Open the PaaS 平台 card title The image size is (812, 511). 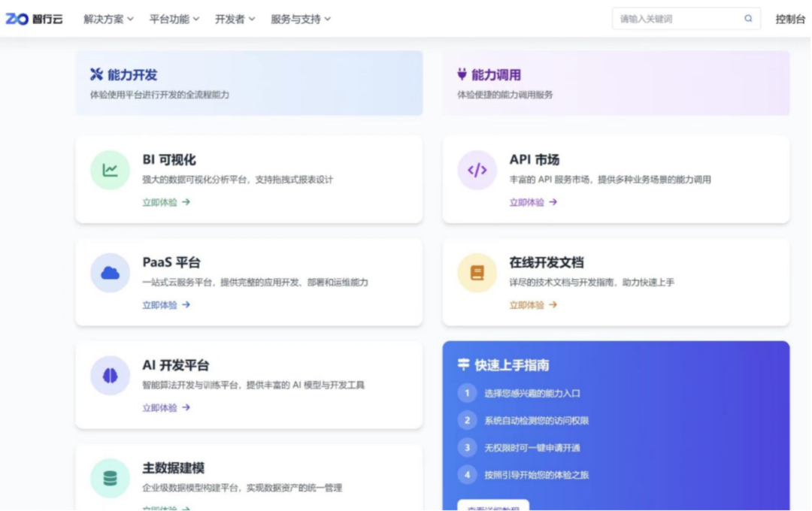tap(171, 262)
